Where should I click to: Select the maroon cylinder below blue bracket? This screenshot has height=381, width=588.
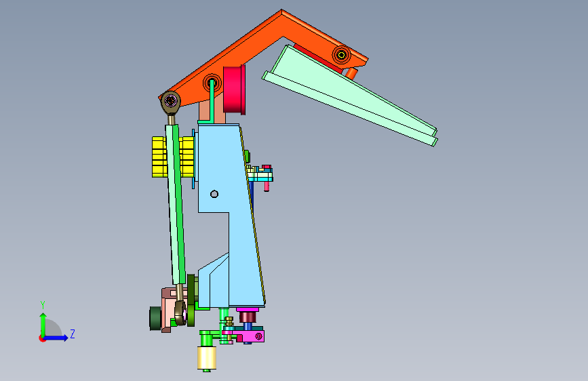tap(248, 317)
